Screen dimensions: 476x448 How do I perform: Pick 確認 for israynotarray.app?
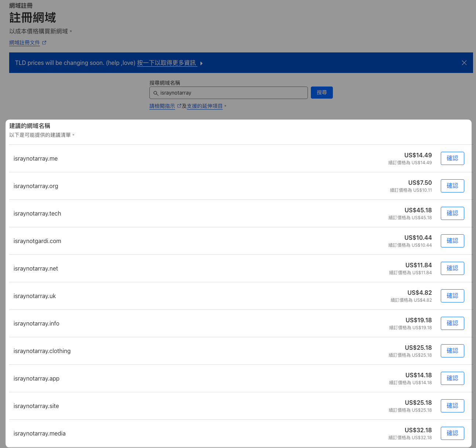click(452, 378)
